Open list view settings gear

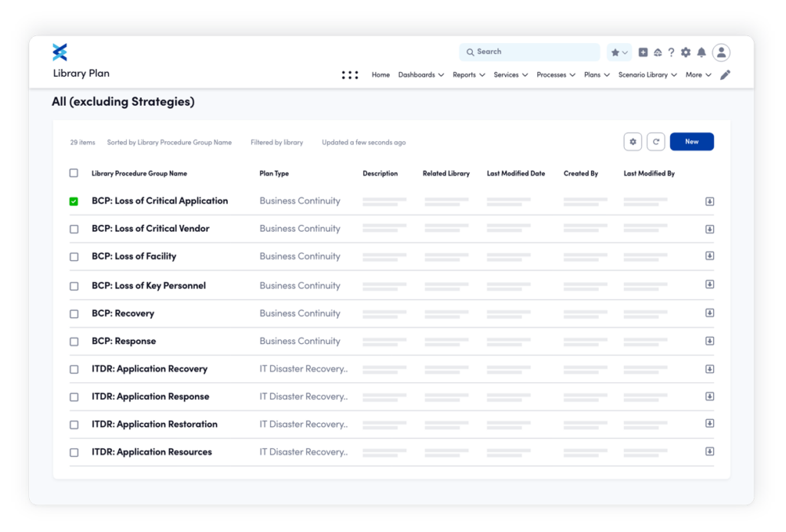[632, 142]
